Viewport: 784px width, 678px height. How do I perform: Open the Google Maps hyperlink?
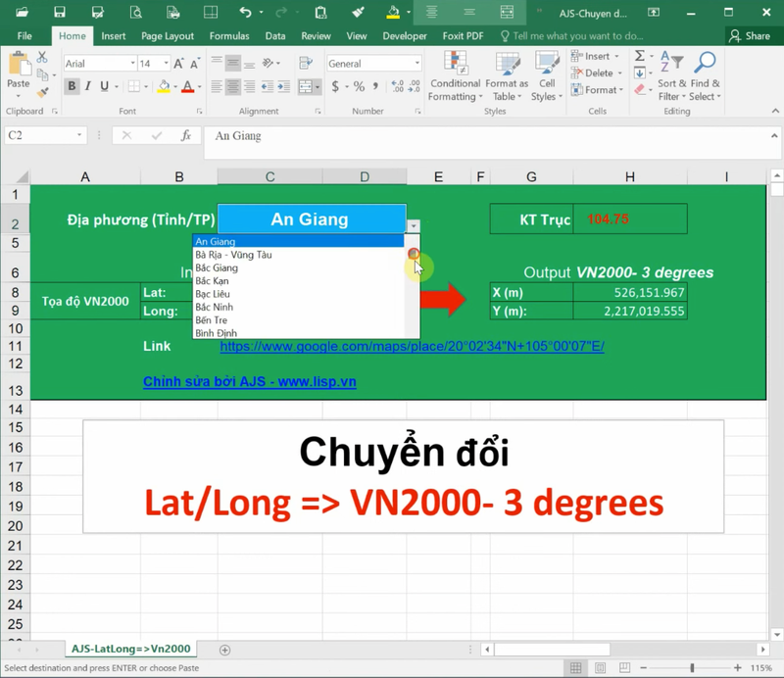tap(412, 346)
